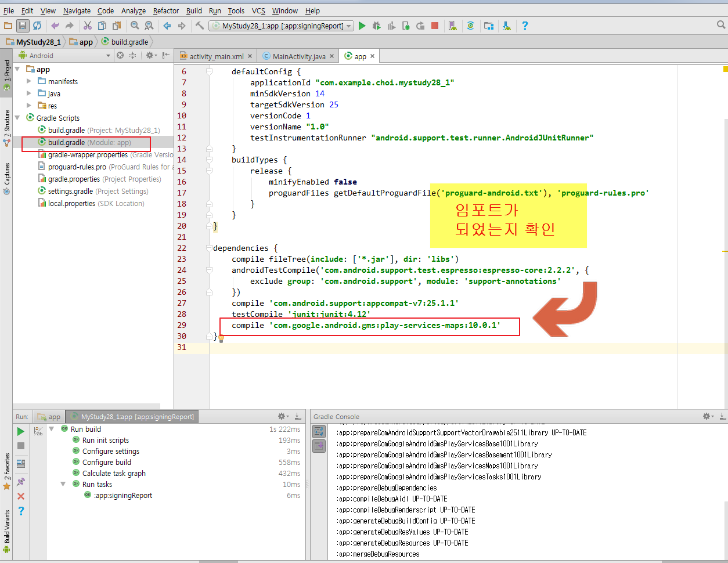728x563 pixels.
Task: Expand the res folder
Action: coord(29,106)
